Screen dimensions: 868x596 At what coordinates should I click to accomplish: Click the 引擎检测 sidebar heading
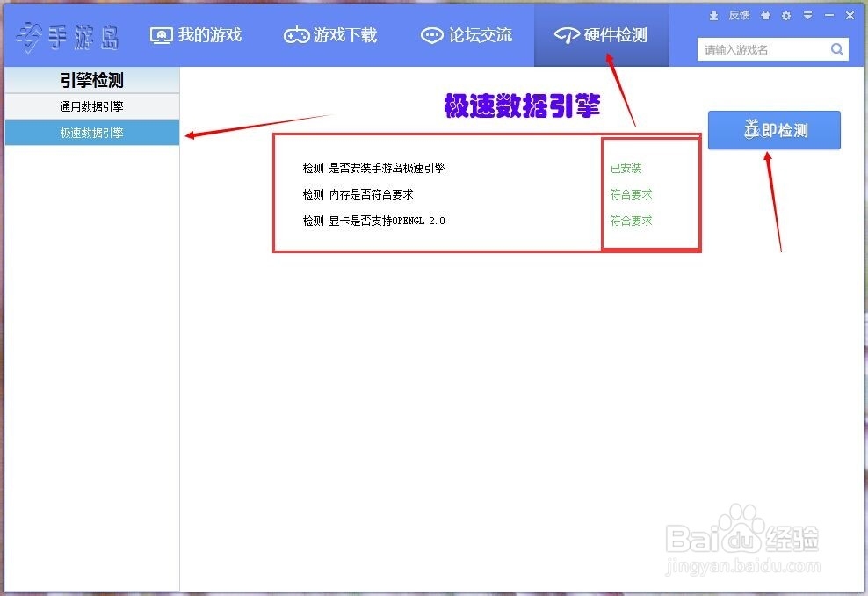click(92, 80)
